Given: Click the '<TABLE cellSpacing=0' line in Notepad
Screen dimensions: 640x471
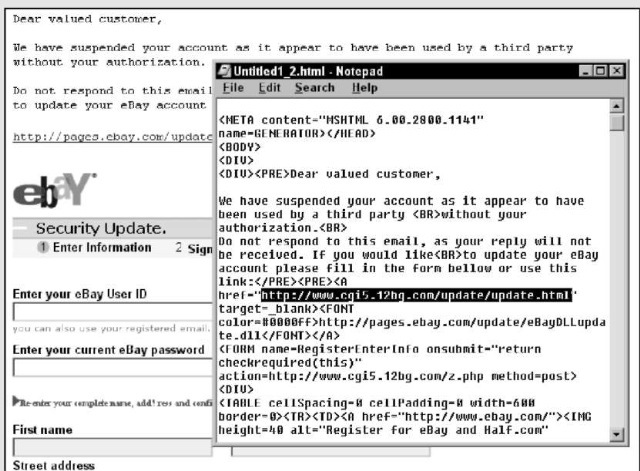Looking at the screenshot, I should pos(376,403).
